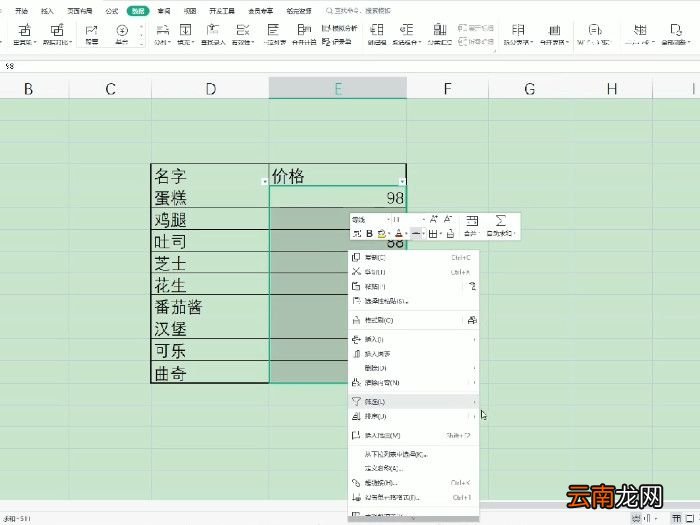Open the Hyperlink (超链接) dialog item

(x=413, y=483)
